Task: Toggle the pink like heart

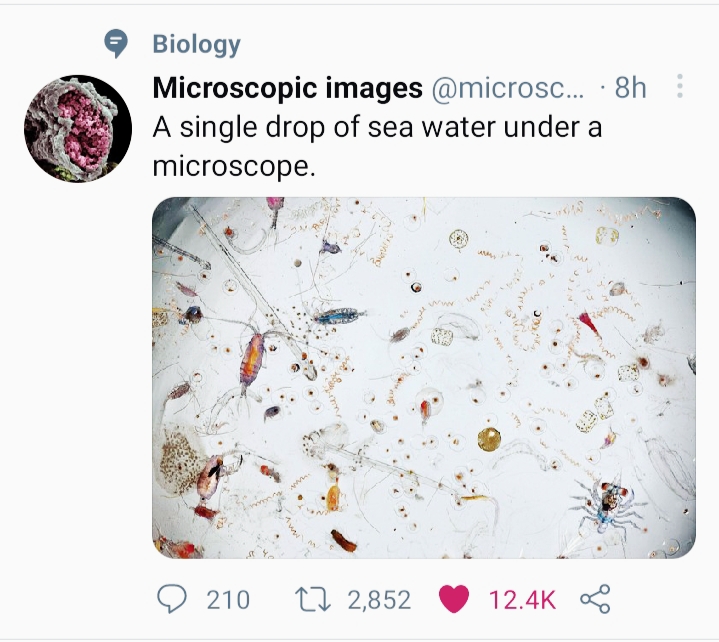Action: click(454, 599)
